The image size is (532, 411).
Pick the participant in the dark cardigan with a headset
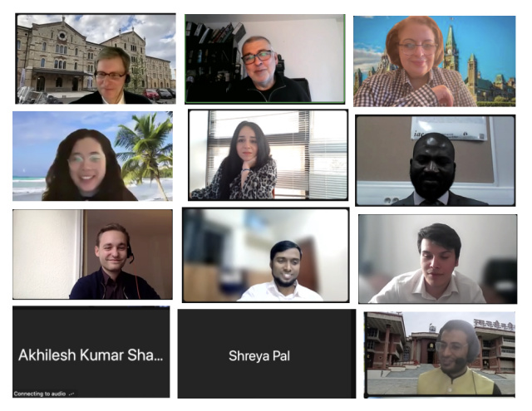[x=92, y=254]
